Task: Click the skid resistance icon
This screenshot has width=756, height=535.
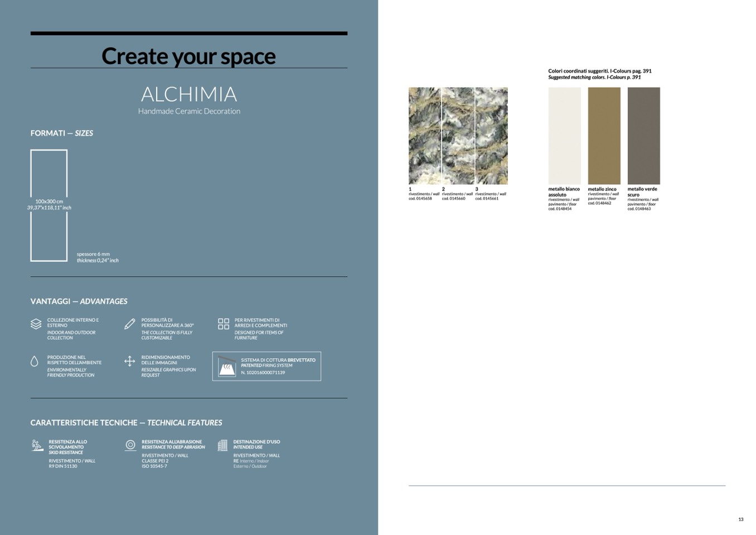Action: 37,445
